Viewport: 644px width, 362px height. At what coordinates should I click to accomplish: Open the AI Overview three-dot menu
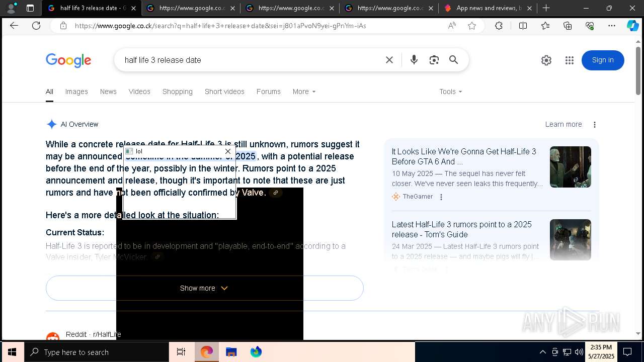[595, 125]
